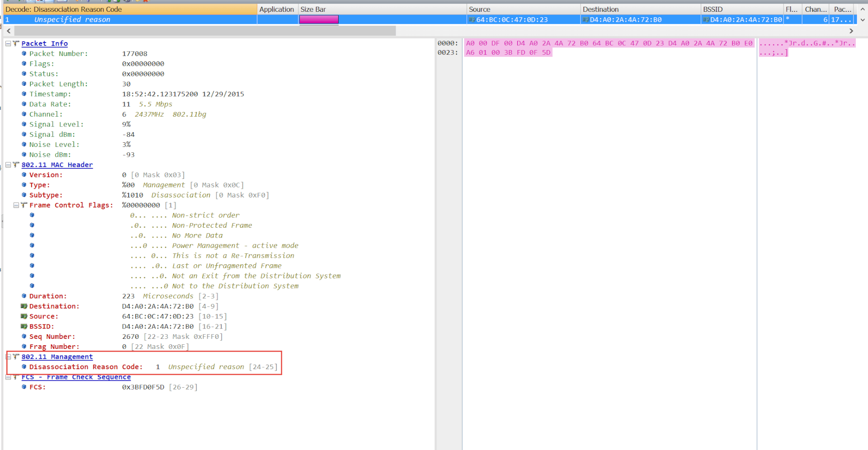This screenshot has height=450, width=868.
Task: Click the bullet icon next to Signal dBm
Action: [24, 134]
